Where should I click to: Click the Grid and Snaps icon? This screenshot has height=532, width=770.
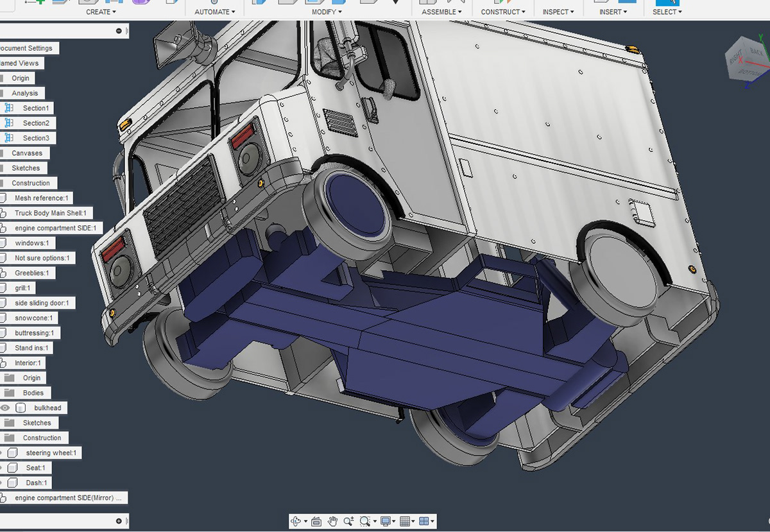(x=405, y=521)
